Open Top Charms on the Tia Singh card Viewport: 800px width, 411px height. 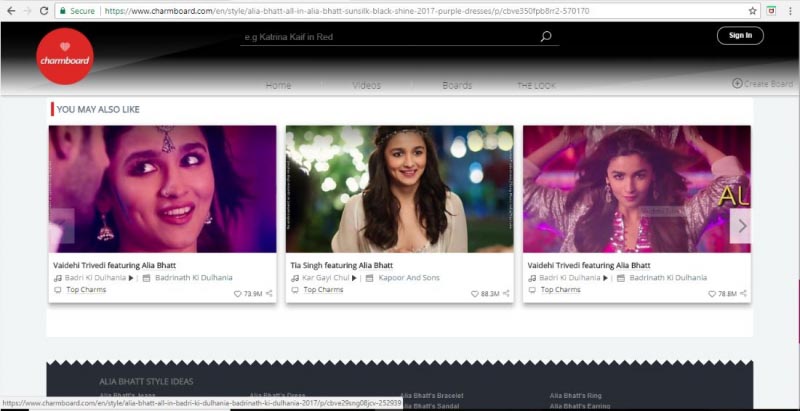coord(323,290)
